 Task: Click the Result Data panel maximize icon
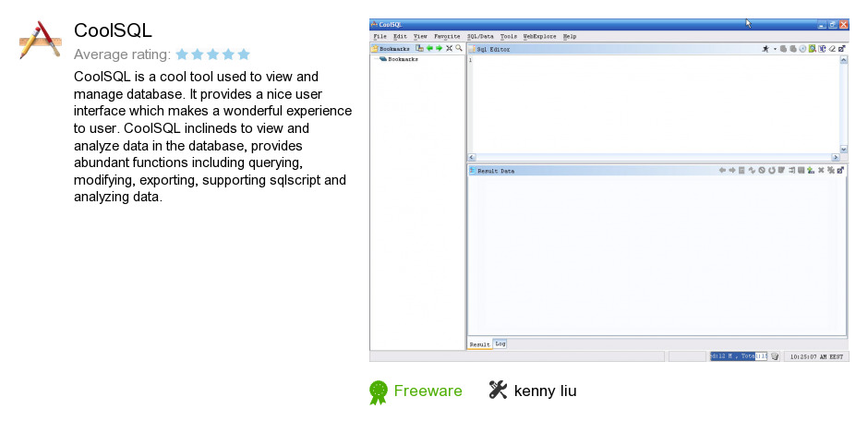click(840, 171)
